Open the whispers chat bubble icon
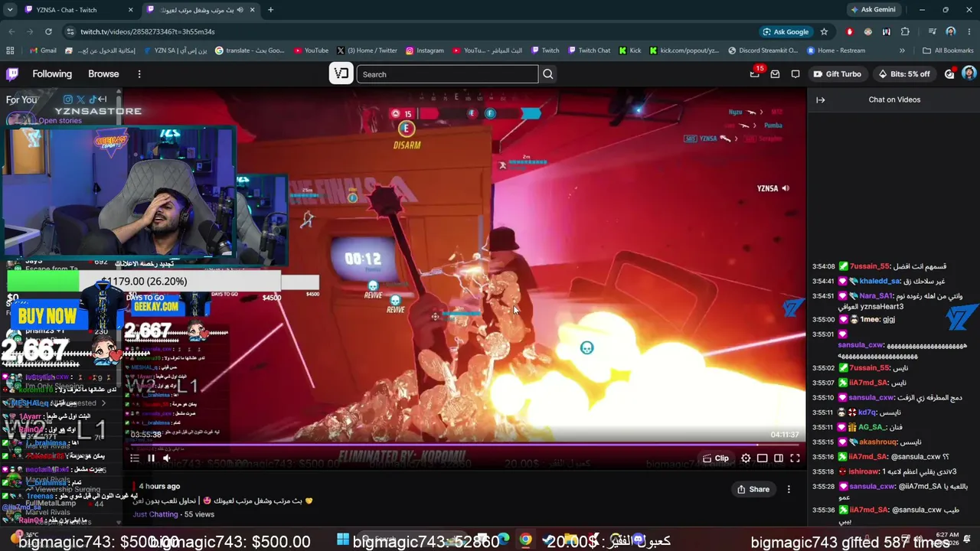Screen dimensions: 980x551 795,74
